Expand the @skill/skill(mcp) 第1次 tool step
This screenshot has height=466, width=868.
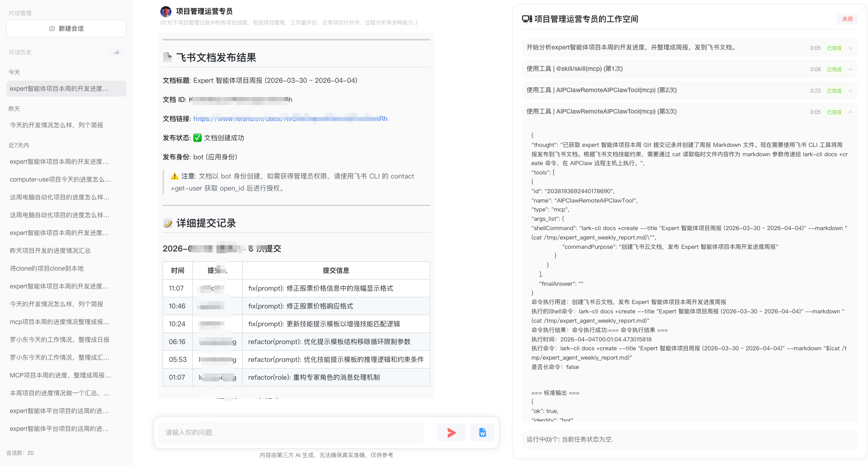(x=850, y=69)
